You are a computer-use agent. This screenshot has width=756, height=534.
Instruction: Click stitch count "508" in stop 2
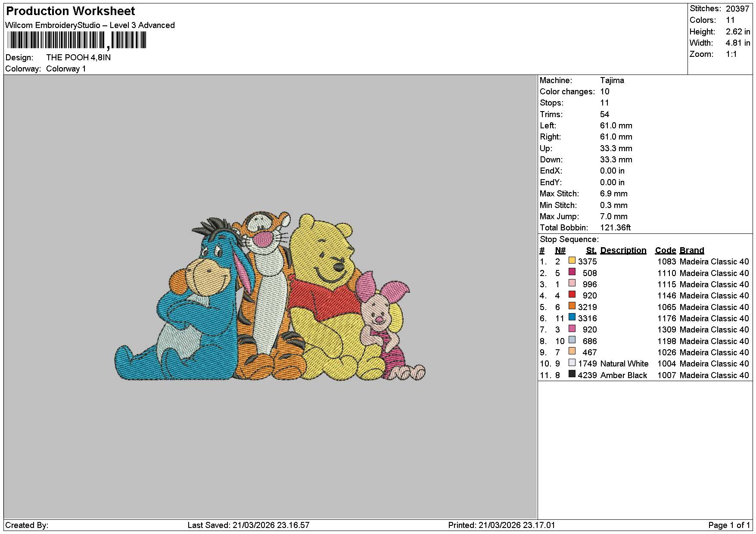tap(590, 273)
